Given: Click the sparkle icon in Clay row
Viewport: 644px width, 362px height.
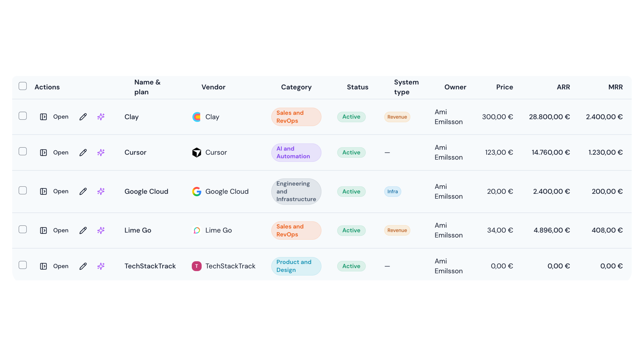Looking at the screenshot, I should tap(101, 117).
